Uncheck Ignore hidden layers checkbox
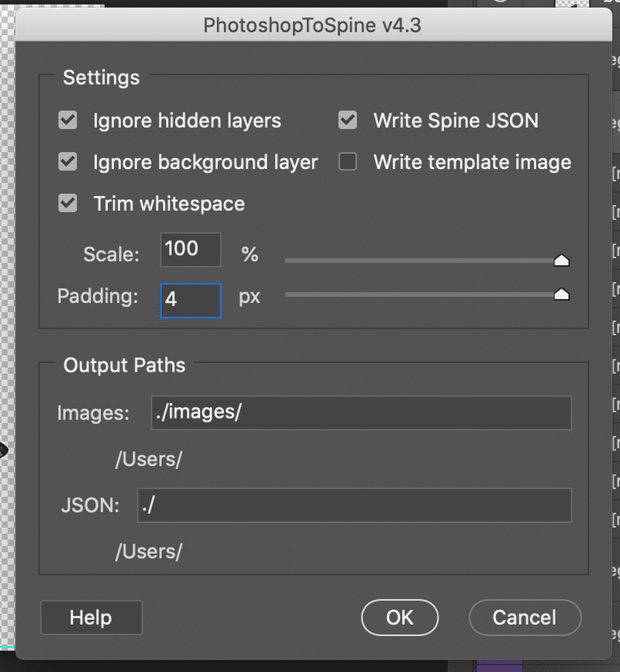This screenshot has width=620, height=672. tap(67, 120)
